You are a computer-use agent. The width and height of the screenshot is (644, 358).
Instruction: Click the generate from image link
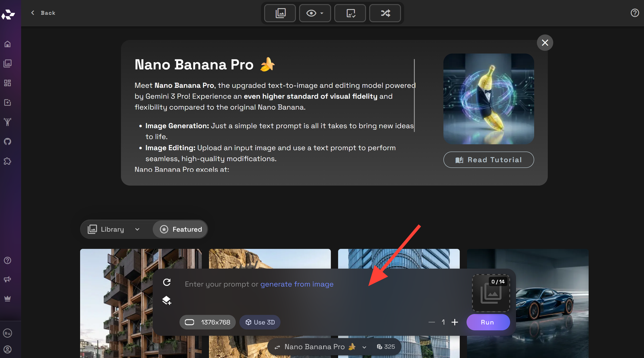[297, 284]
